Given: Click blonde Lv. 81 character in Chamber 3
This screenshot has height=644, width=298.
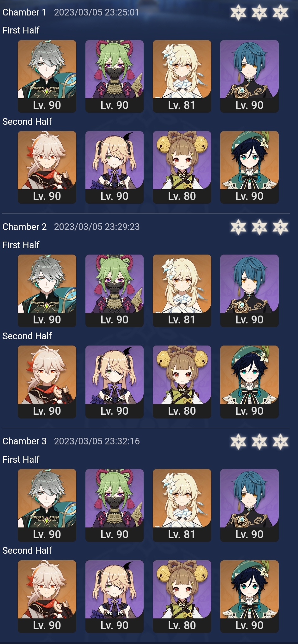Looking at the screenshot, I should pyautogui.click(x=182, y=505).
